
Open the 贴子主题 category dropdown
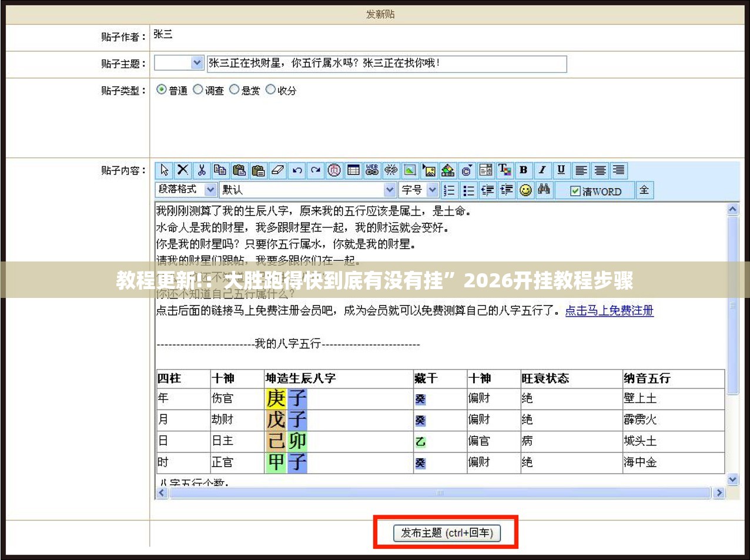179,63
